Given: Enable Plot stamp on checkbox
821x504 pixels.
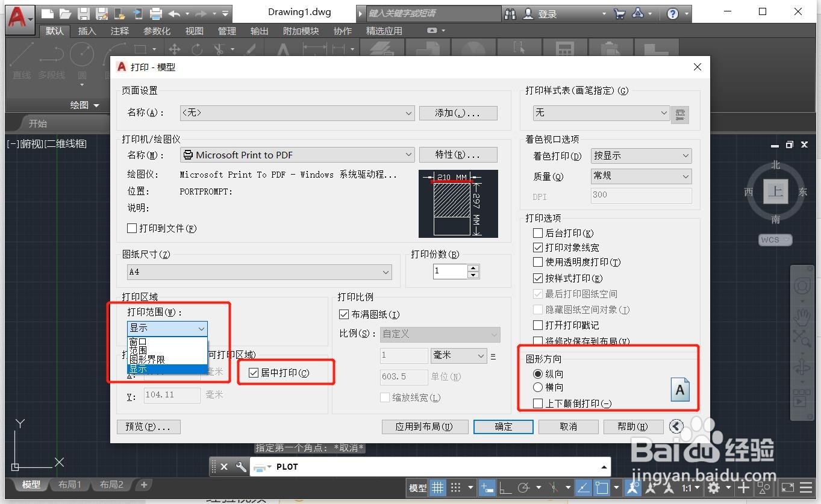Looking at the screenshot, I should click(x=538, y=325).
